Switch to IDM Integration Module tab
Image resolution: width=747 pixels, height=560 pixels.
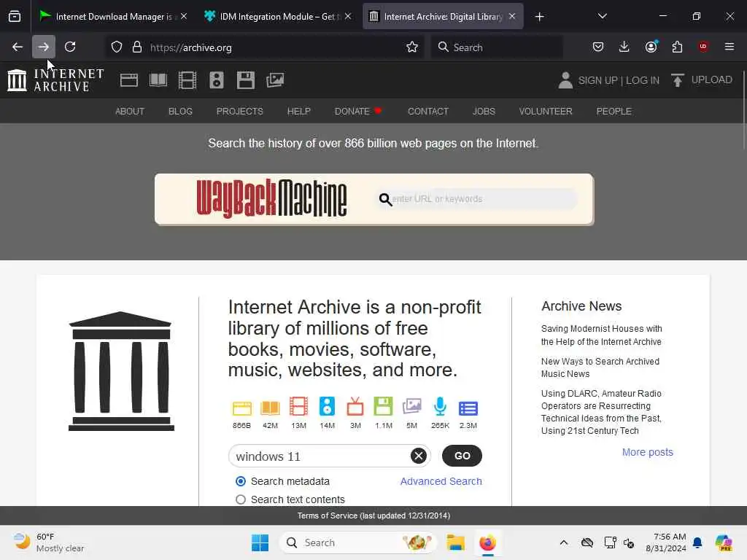[x=278, y=16]
